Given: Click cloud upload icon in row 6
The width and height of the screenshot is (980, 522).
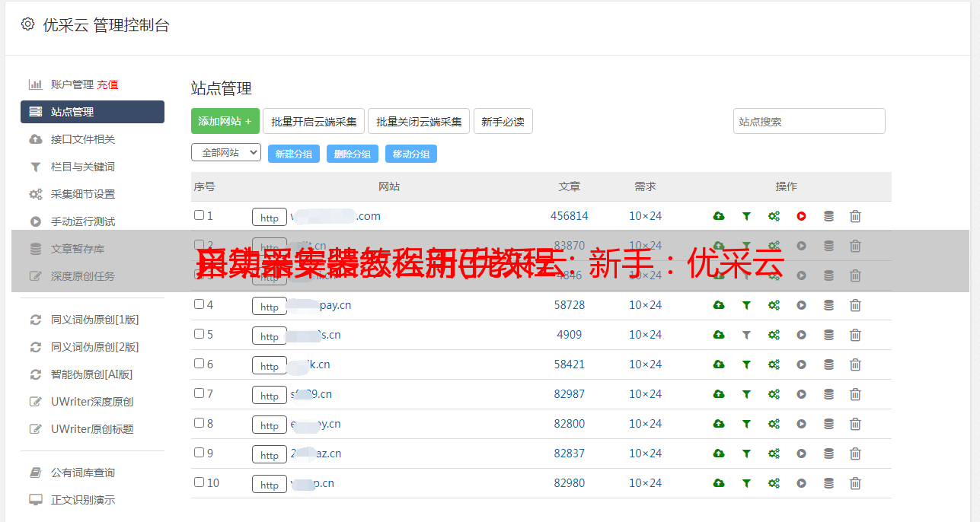Looking at the screenshot, I should click(x=719, y=364).
